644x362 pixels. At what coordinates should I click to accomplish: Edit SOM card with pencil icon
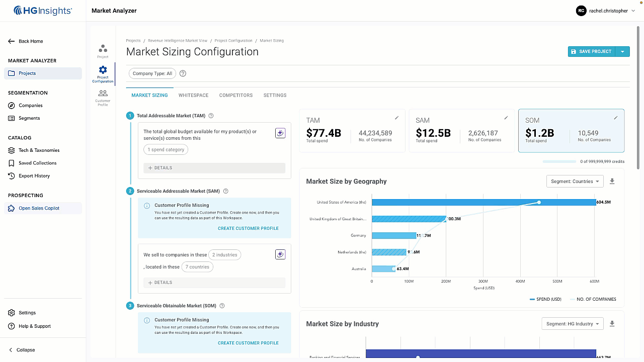tap(616, 118)
